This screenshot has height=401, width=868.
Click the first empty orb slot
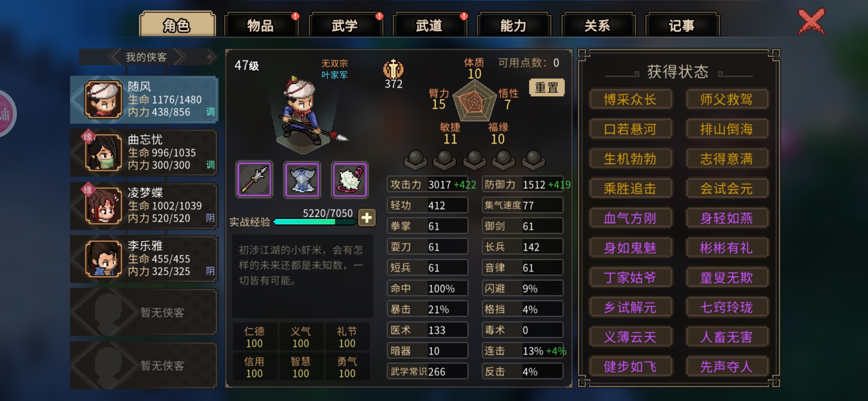click(415, 160)
